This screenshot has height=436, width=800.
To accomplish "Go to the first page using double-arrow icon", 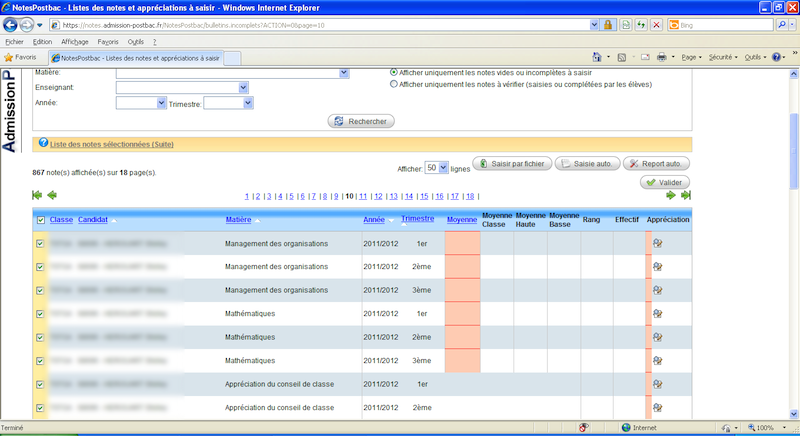I will [x=37, y=196].
